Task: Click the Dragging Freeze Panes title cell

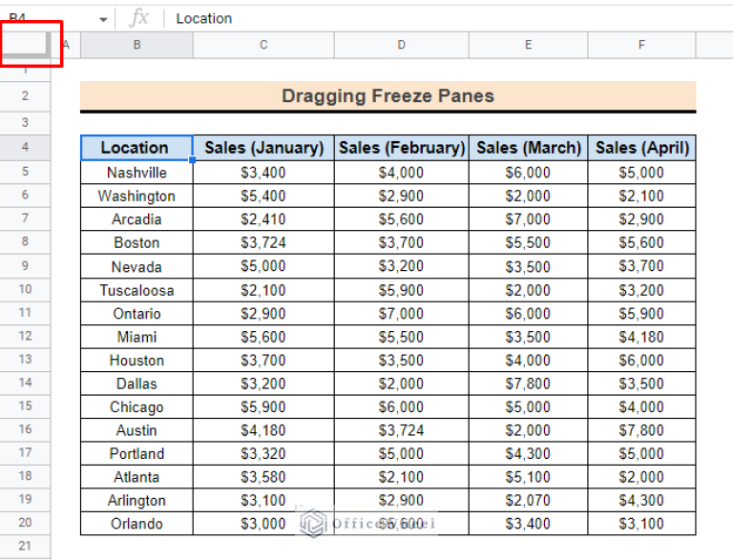Action: [x=388, y=95]
